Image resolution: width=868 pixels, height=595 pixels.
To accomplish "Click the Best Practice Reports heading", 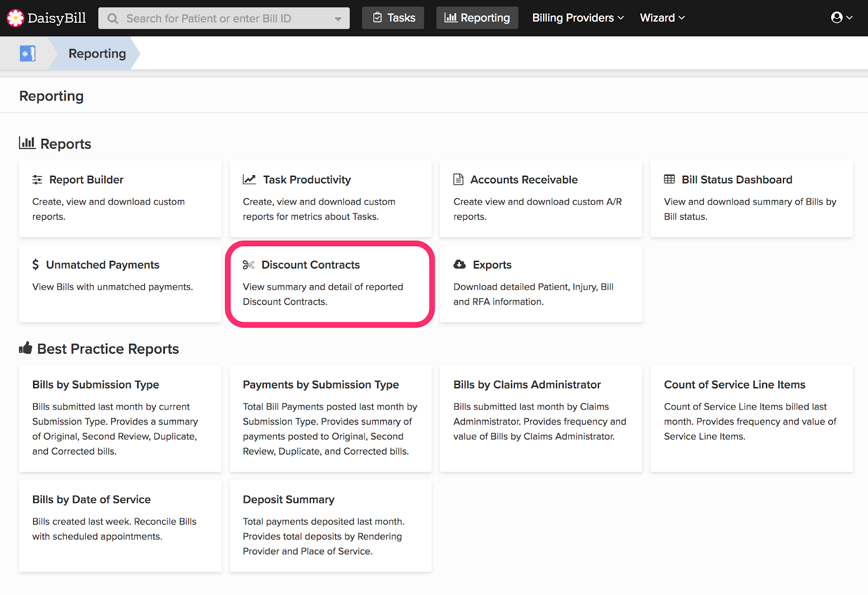I will click(108, 349).
